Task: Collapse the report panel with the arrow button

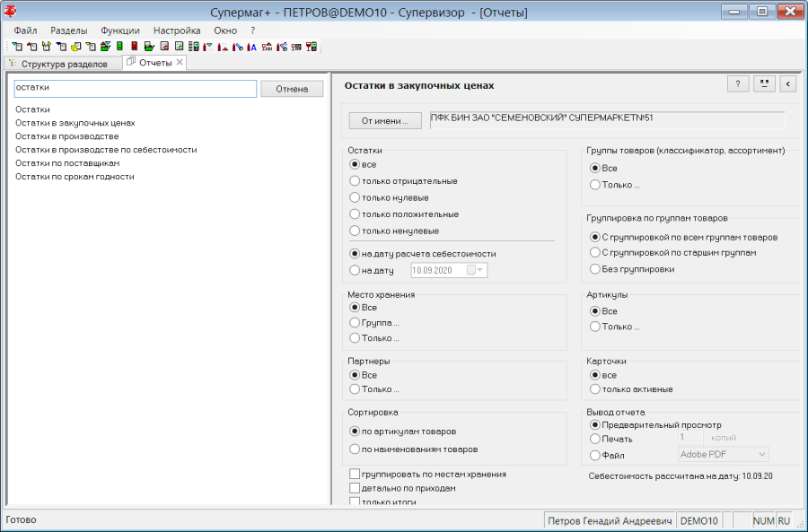Action: tap(788, 84)
